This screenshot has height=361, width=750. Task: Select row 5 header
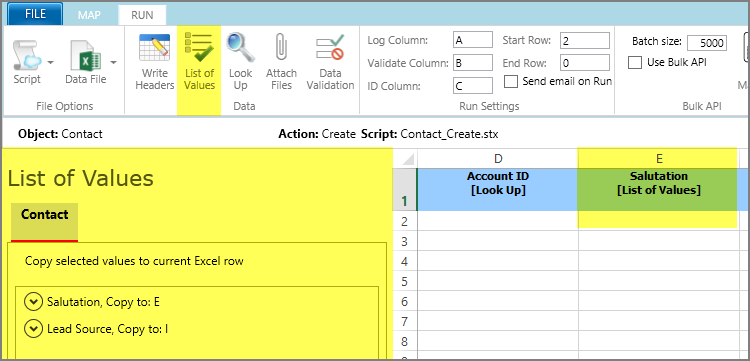(405, 281)
